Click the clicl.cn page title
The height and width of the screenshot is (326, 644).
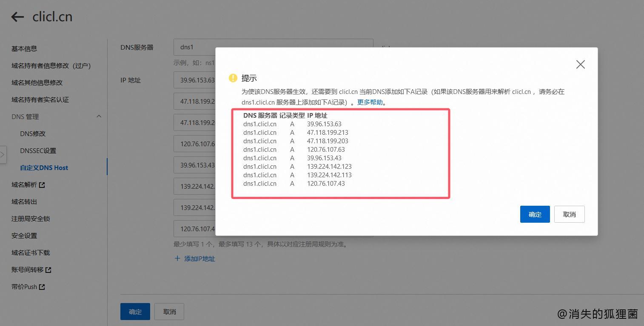(x=52, y=17)
